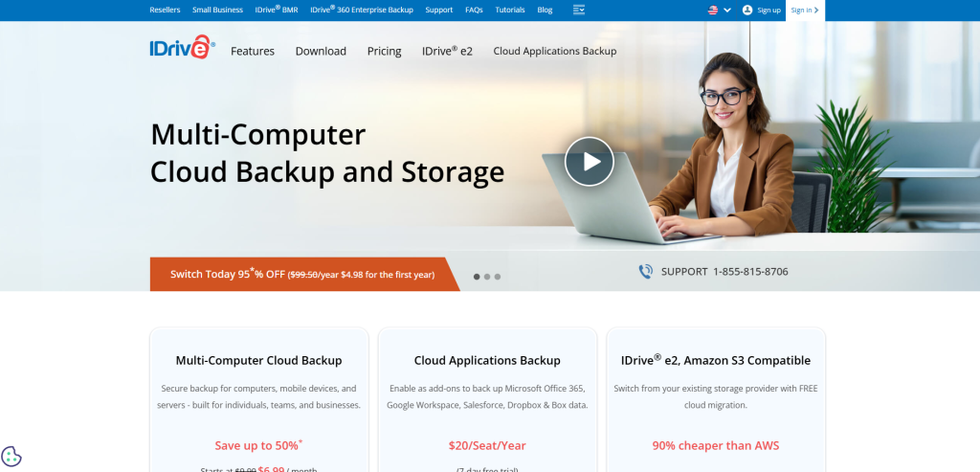Open IDrive 360 Enterprise Backup link

[x=362, y=10]
